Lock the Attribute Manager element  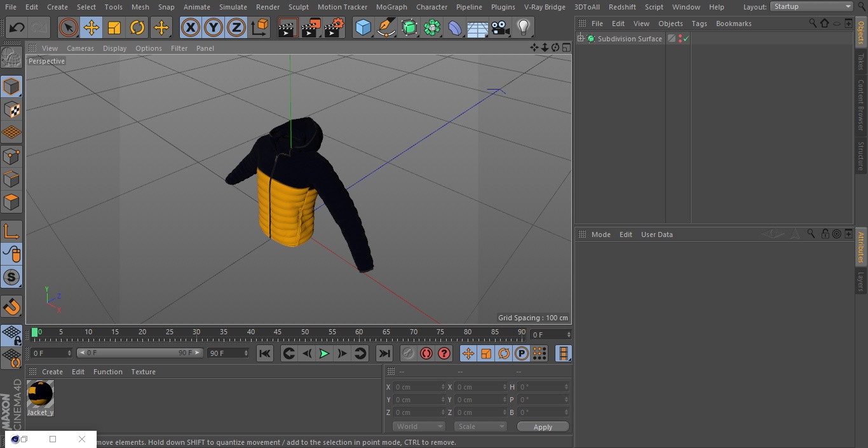[x=825, y=234]
